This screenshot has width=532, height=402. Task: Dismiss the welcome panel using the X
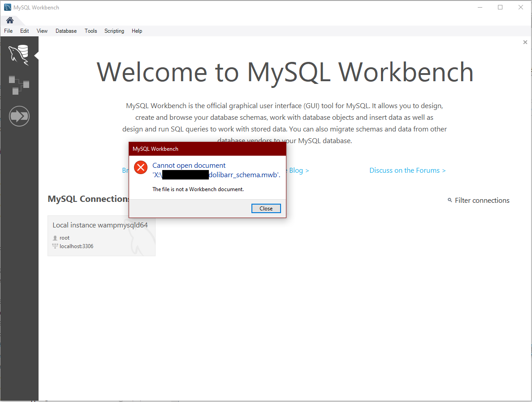click(525, 42)
